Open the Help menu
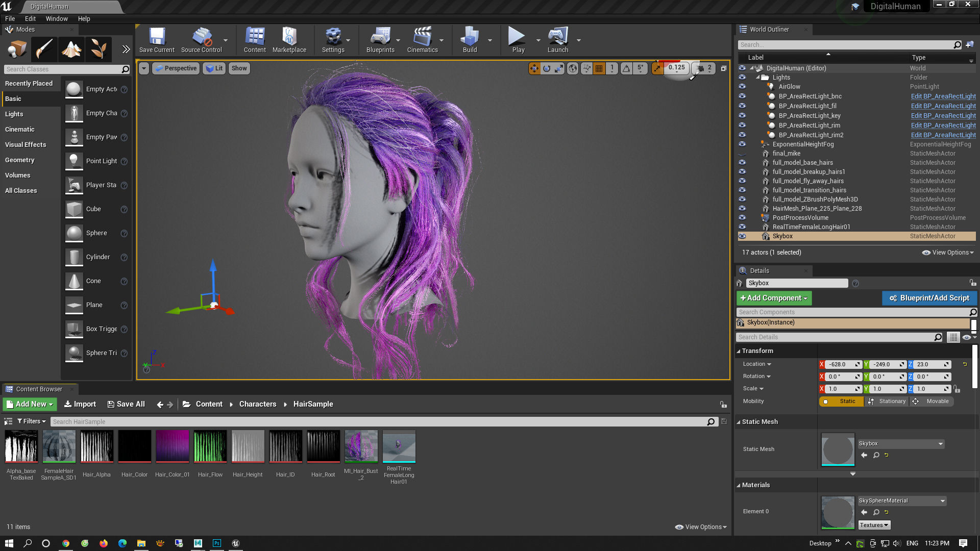The width and height of the screenshot is (980, 551). tap(84, 19)
